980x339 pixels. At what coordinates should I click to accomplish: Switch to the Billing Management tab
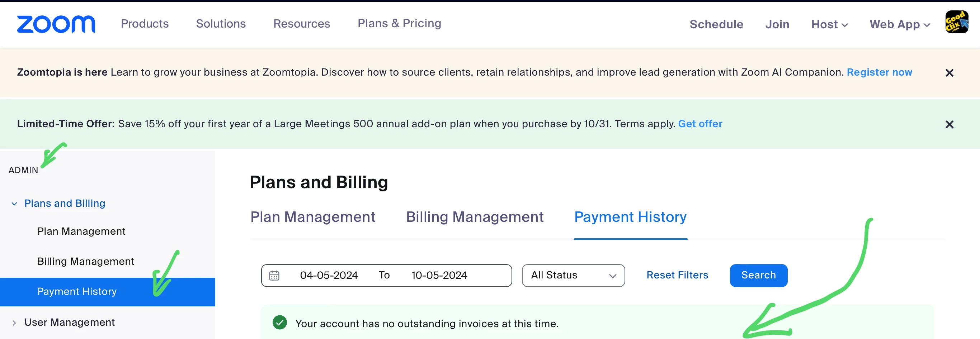475,217
